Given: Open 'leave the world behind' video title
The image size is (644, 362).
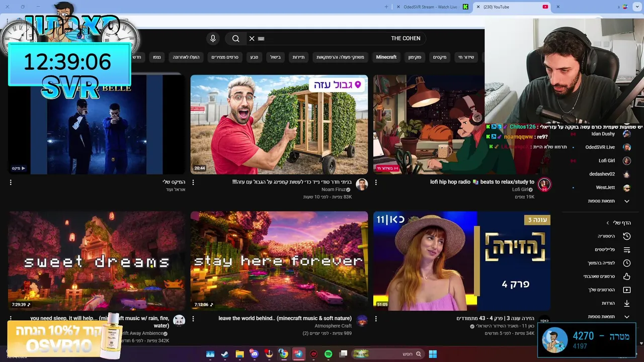Looking at the screenshot, I should point(285,318).
